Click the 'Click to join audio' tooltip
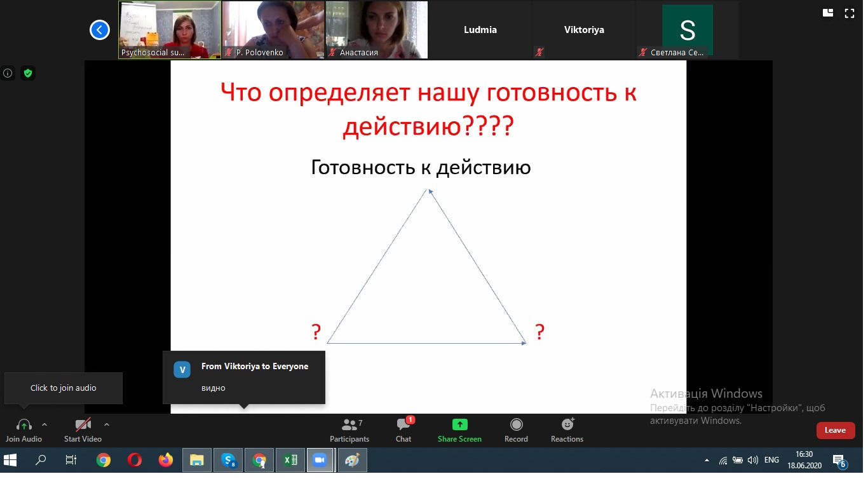The width and height of the screenshot is (868, 488). coord(64,388)
